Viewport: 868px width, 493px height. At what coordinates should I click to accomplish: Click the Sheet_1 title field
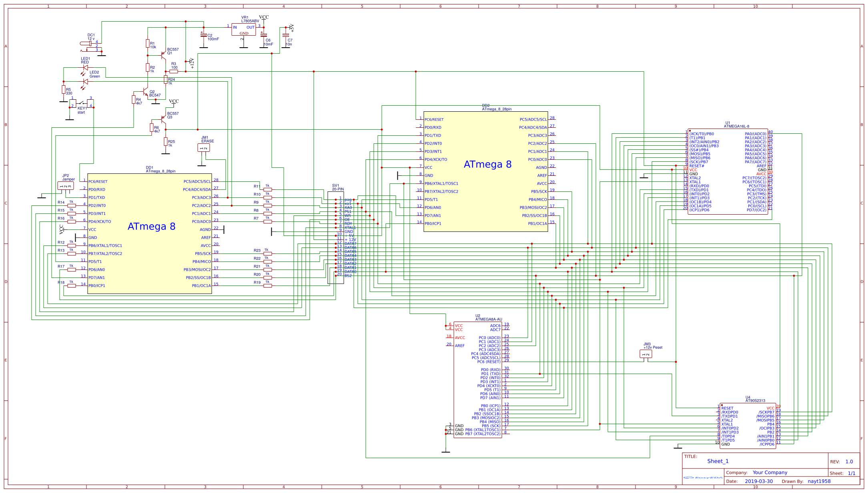(x=718, y=461)
